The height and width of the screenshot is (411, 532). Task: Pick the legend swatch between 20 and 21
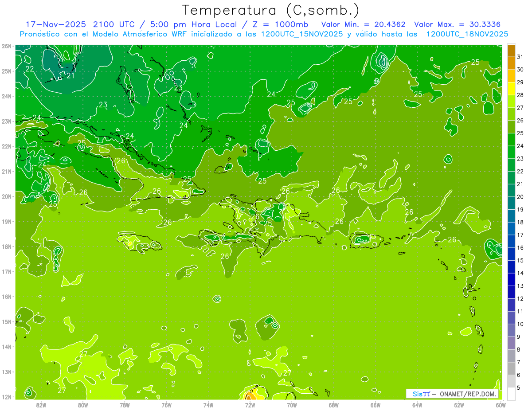[511, 191]
